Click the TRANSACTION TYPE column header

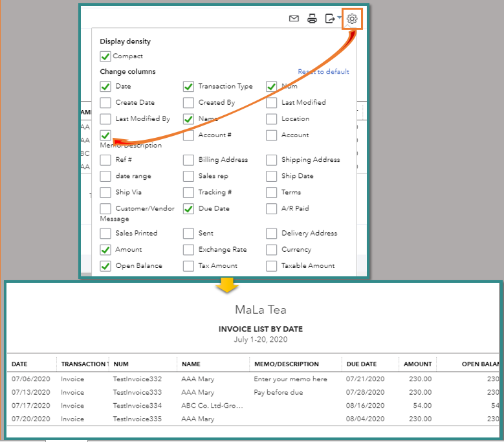pos(85,364)
